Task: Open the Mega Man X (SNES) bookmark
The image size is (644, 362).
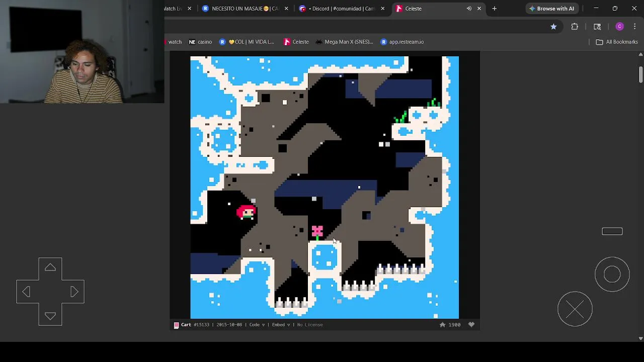Action: coord(344,42)
